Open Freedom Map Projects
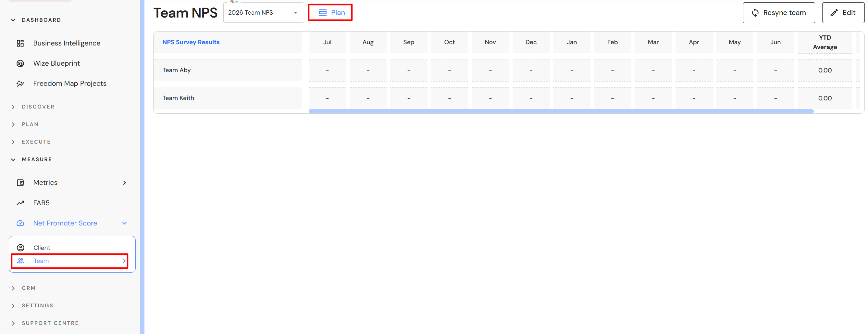 (70, 83)
